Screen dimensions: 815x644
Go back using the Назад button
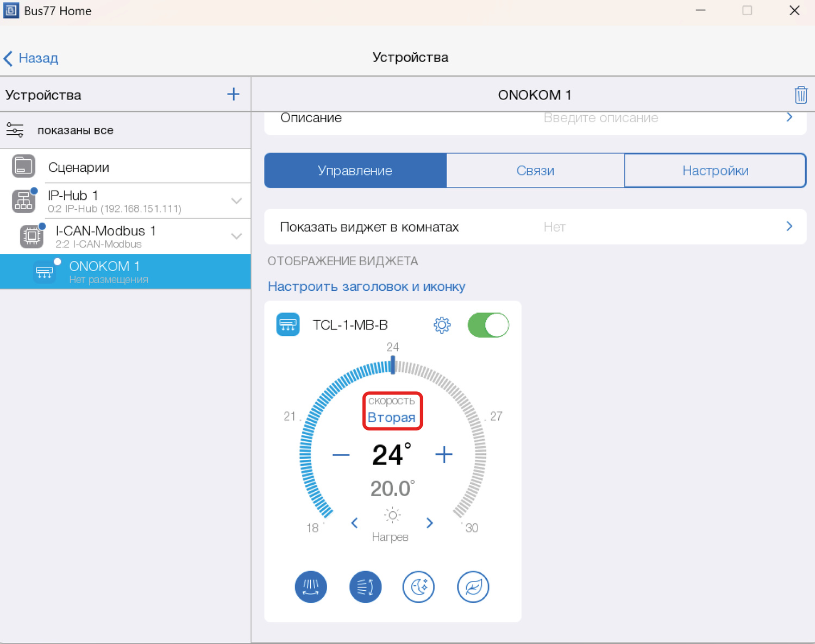click(31, 58)
